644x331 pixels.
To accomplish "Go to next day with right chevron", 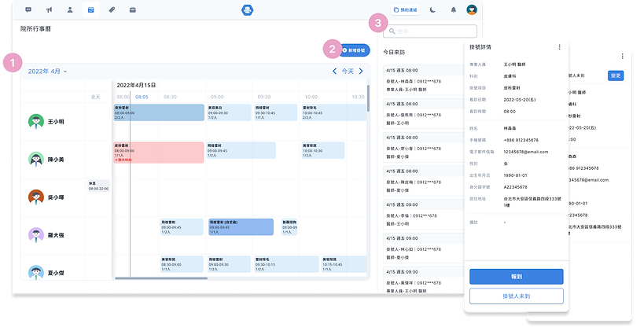I will coord(361,72).
